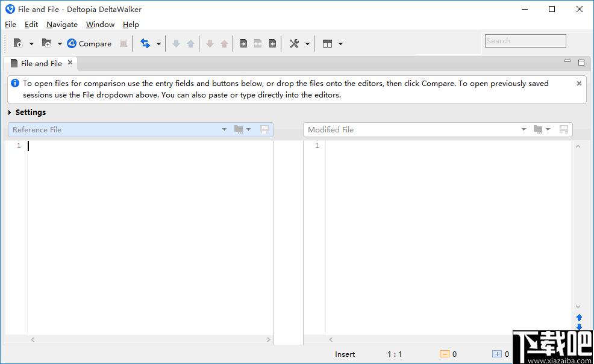The height and width of the screenshot is (364, 594).
Task: Click the layout view toolbar icon
Action: coord(327,43)
